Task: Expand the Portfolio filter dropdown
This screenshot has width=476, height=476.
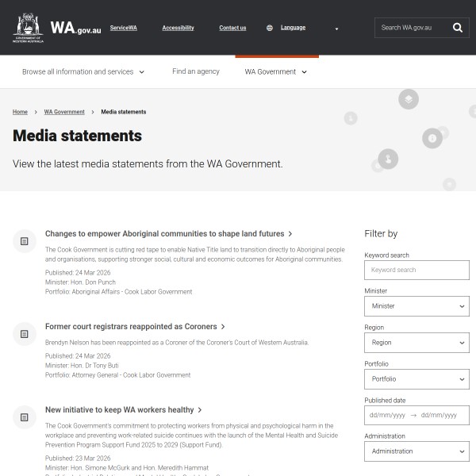Action: (416, 379)
